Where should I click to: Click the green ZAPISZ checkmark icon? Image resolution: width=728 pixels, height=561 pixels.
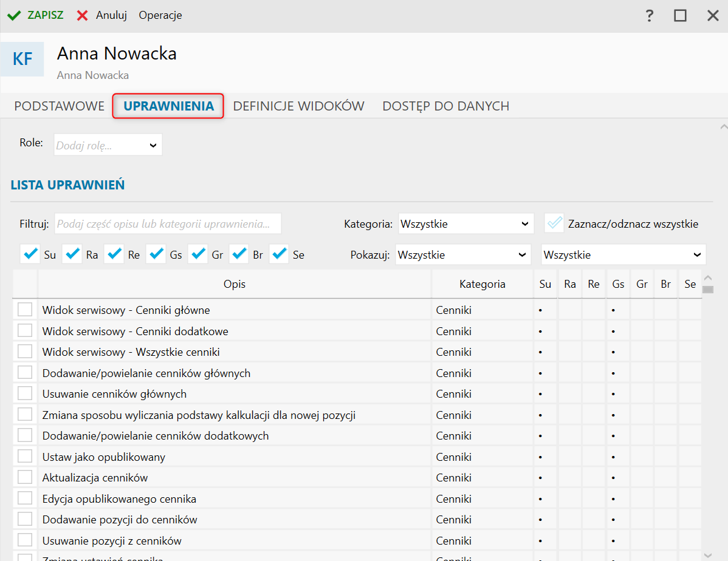coord(14,15)
